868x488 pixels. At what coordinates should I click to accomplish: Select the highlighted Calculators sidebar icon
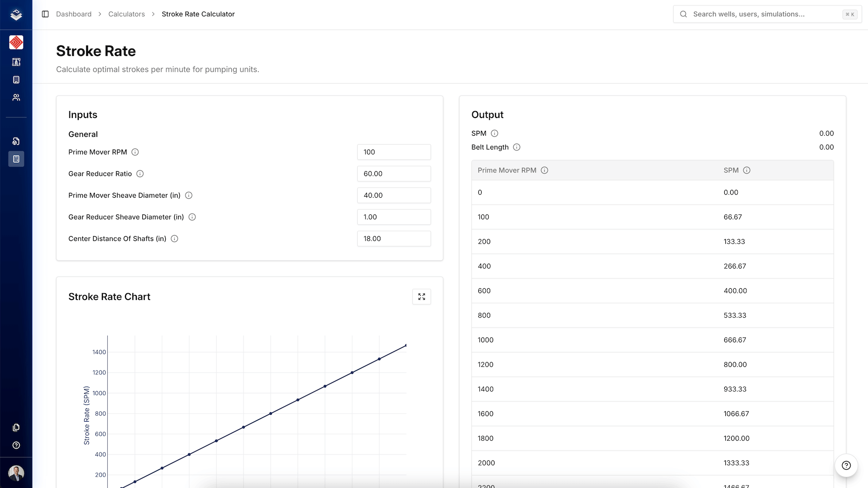pos(16,158)
